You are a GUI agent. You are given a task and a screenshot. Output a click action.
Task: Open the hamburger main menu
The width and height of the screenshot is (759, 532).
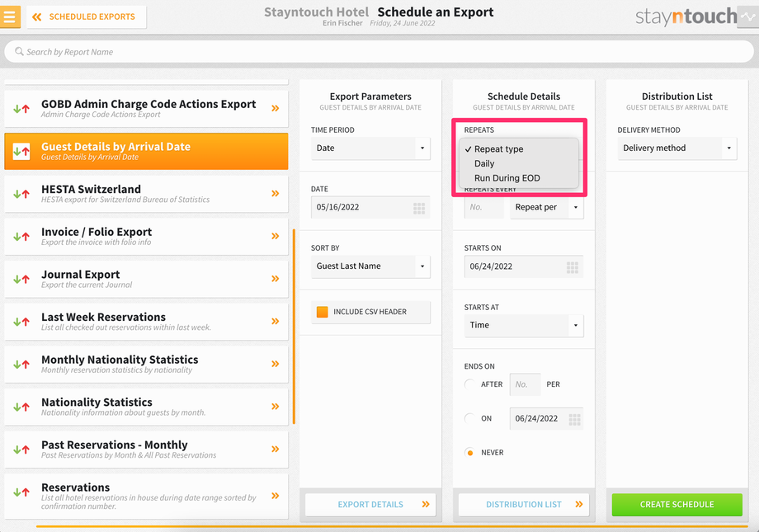10,16
